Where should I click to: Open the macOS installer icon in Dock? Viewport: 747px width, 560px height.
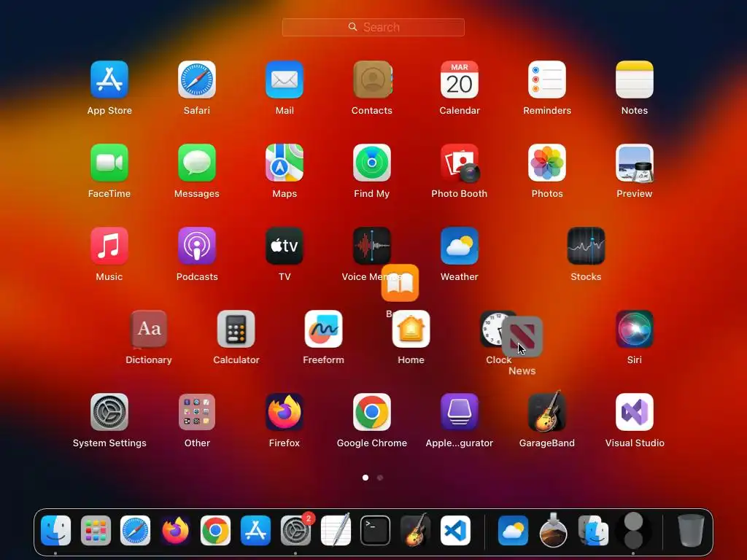pos(553,529)
